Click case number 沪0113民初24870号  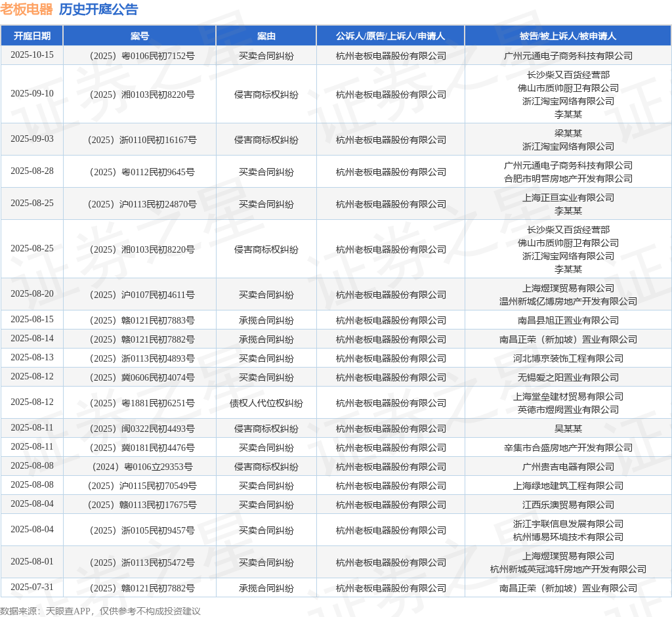click(142, 204)
